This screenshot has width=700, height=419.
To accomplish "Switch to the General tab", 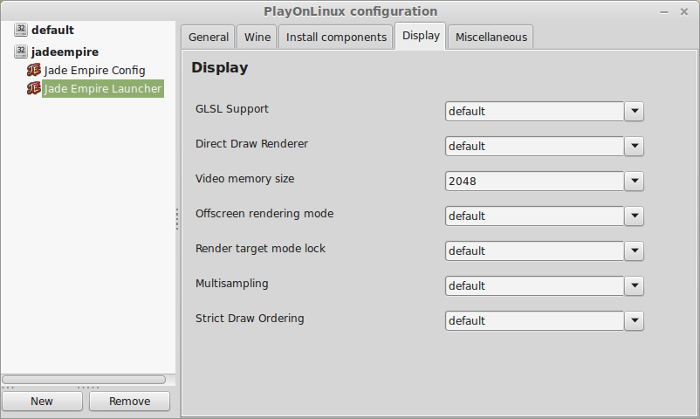I will click(x=208, y=37).
